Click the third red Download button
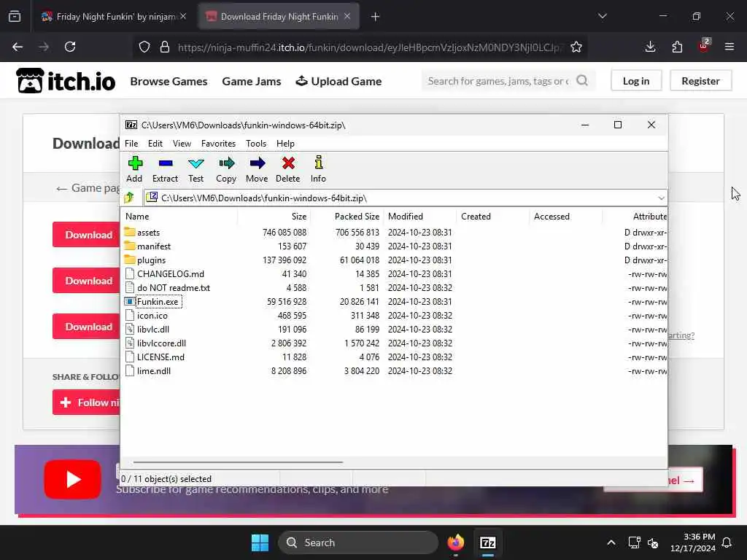The width and height of the screenshot is (747, 560). coord(86,327)
